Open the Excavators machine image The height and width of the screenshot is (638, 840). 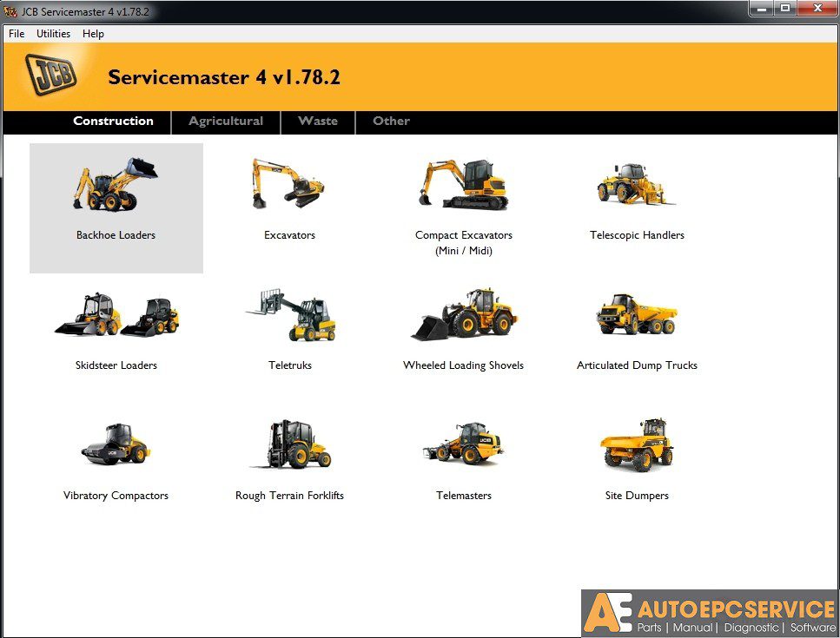(x=288, y=183)
